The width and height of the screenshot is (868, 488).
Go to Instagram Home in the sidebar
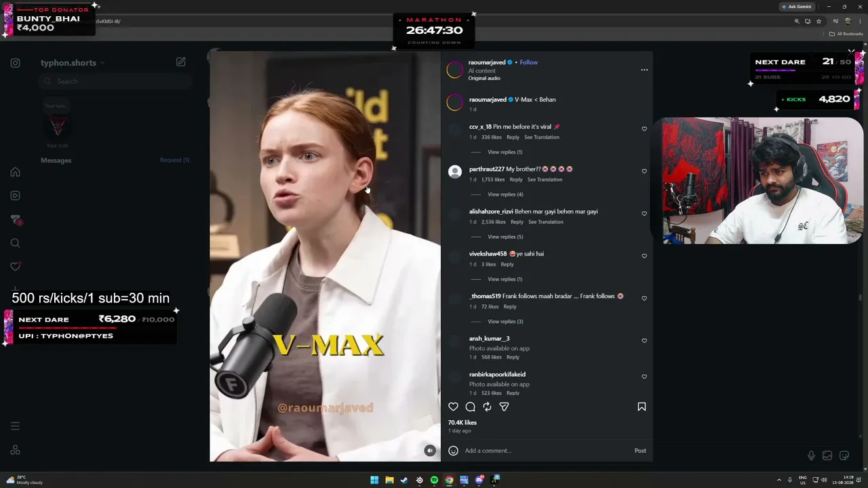point(15,172)
